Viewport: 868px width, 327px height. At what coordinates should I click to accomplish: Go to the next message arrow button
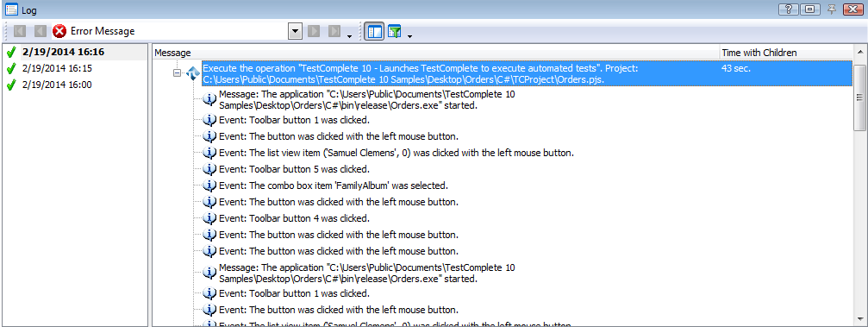315,31
